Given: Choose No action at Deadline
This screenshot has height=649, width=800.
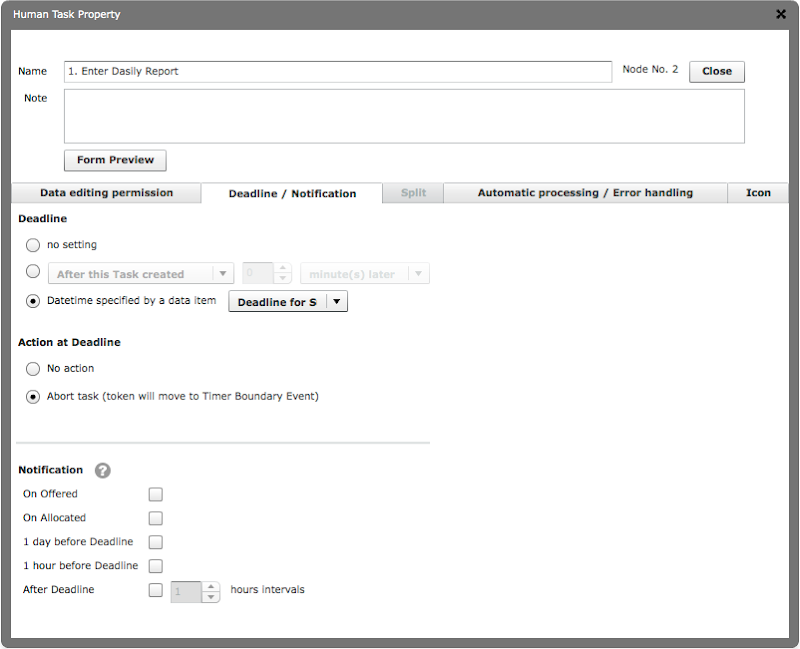Looking at the screenshot, I should tap(31, 368).
